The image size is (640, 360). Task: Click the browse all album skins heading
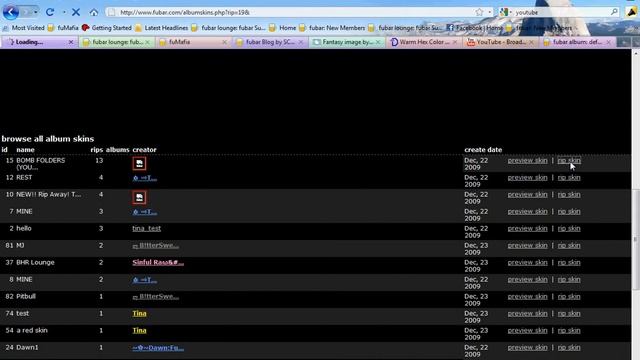tap(48, 139)
